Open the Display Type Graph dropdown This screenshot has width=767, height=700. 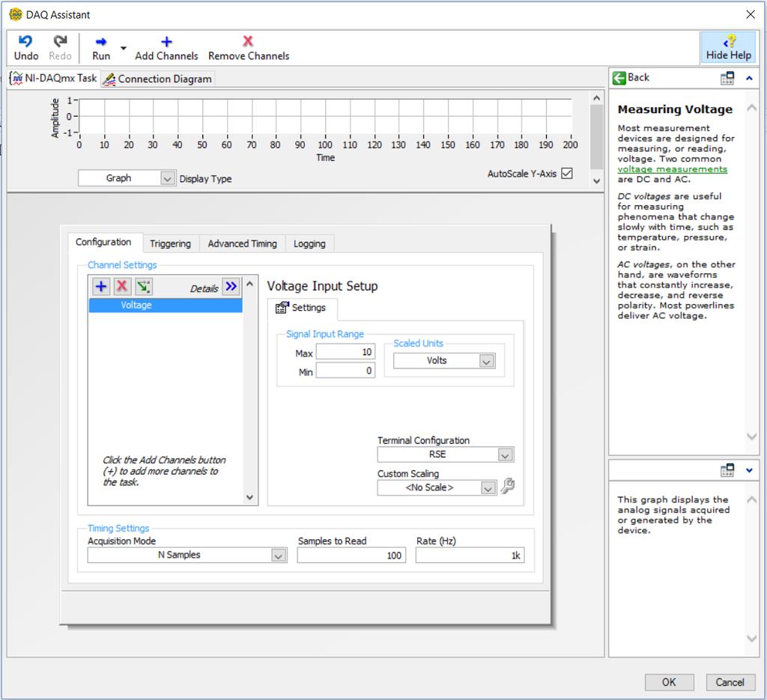pyautogui.click(x=127, y=178)
